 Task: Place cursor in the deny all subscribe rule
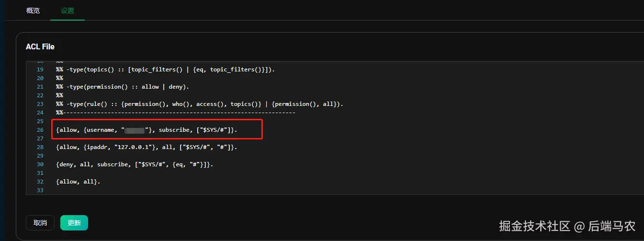[134, 164]
